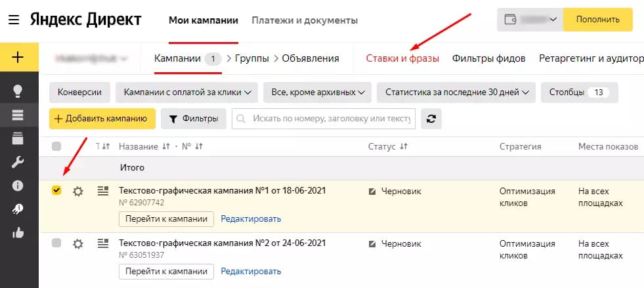The width and height of the screenshot is (644, 288).
Task: Open the wrench tools sidebar icon
Action: pos(18,163)
